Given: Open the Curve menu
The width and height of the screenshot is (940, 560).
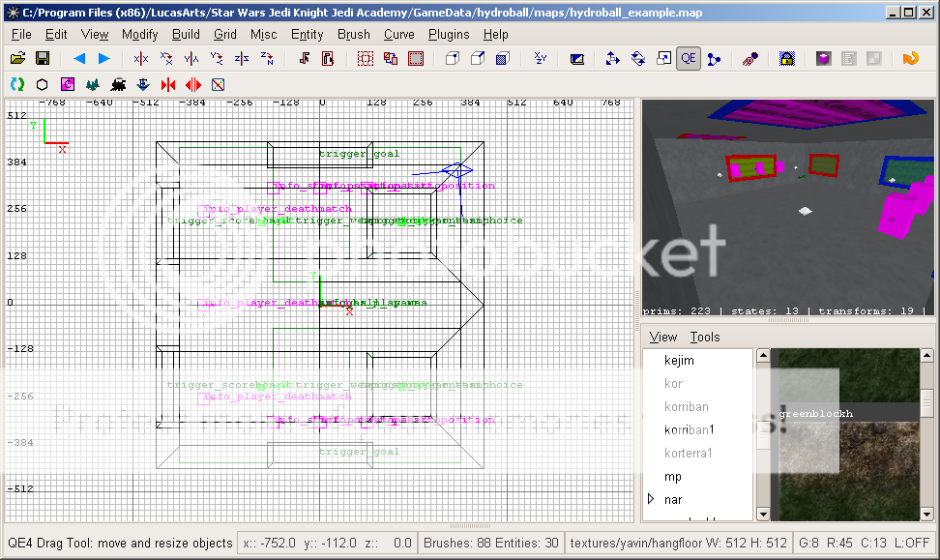Looking at the screenshot, I should [399, 34].
